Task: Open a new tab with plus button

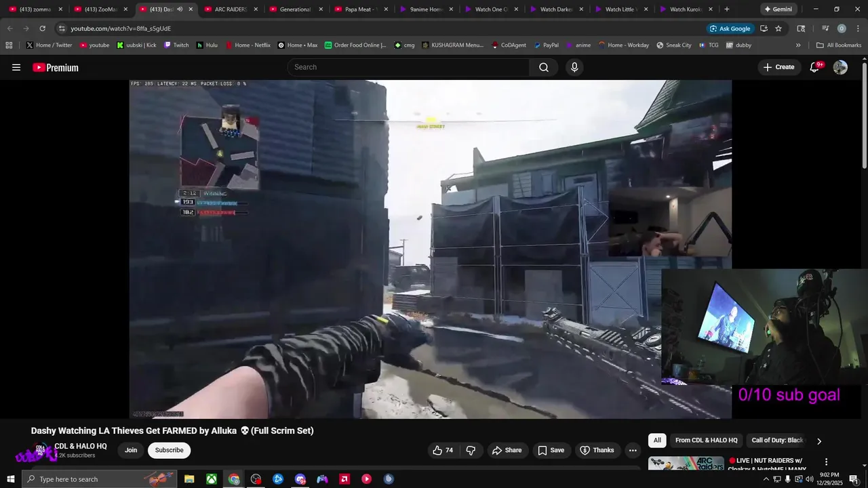Action: pos(727,9)
